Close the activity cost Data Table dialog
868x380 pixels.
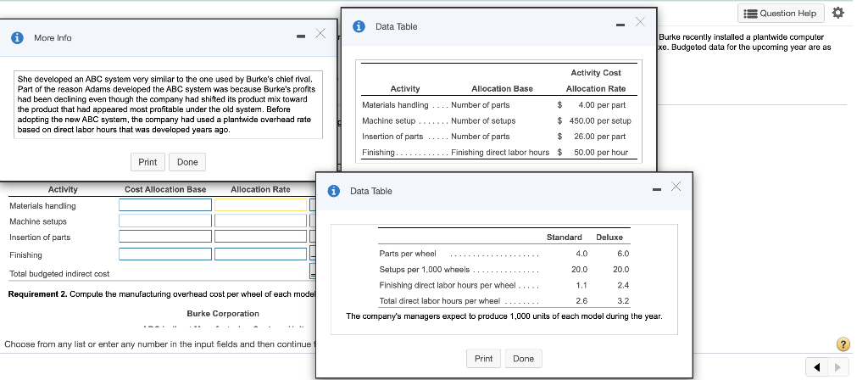coord(640,21)
